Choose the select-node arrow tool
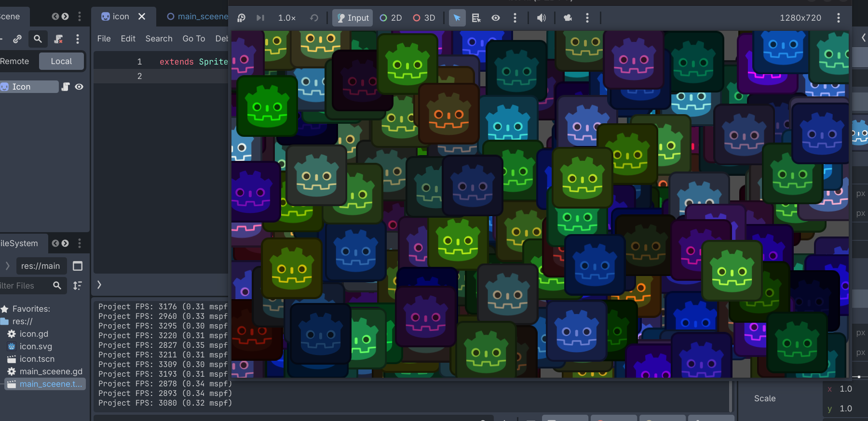The width and height of the screenshot is (868, 421). 457,18
